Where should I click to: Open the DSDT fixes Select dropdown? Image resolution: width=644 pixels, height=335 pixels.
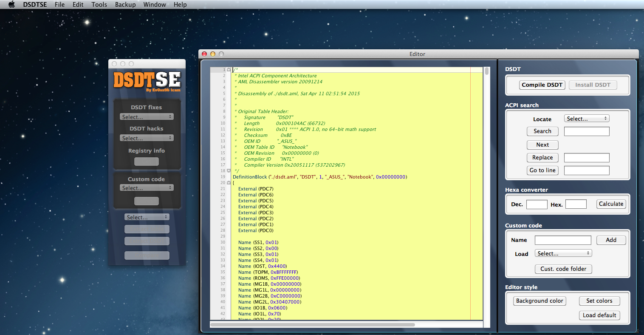coord(147,117)
